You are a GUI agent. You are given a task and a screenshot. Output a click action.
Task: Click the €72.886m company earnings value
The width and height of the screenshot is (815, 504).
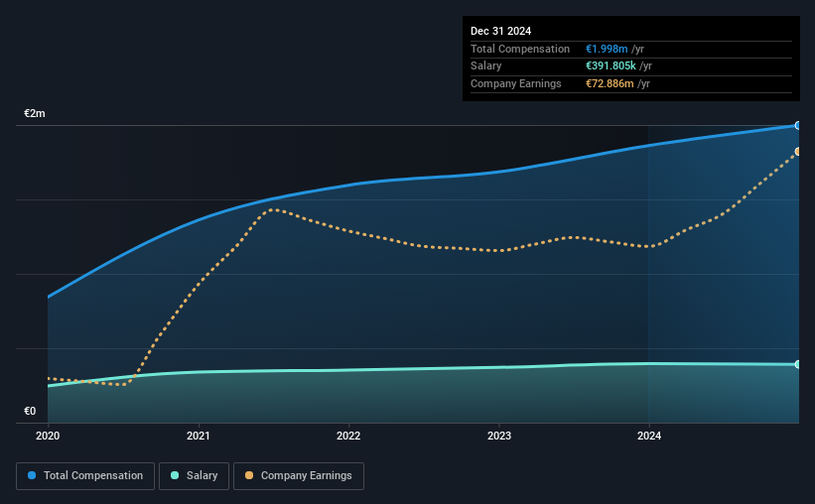point(610,83)
